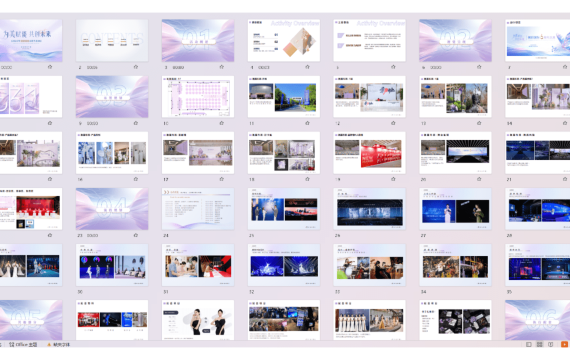Click the star icon beneath slide 17
The width and height of the screenshot is (570, 360).
tap(221, 179)
